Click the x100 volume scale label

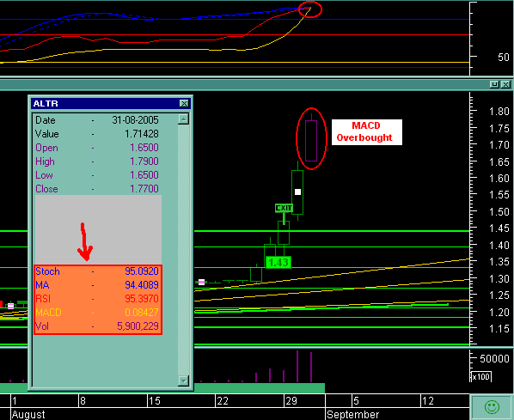pos(480,377)
